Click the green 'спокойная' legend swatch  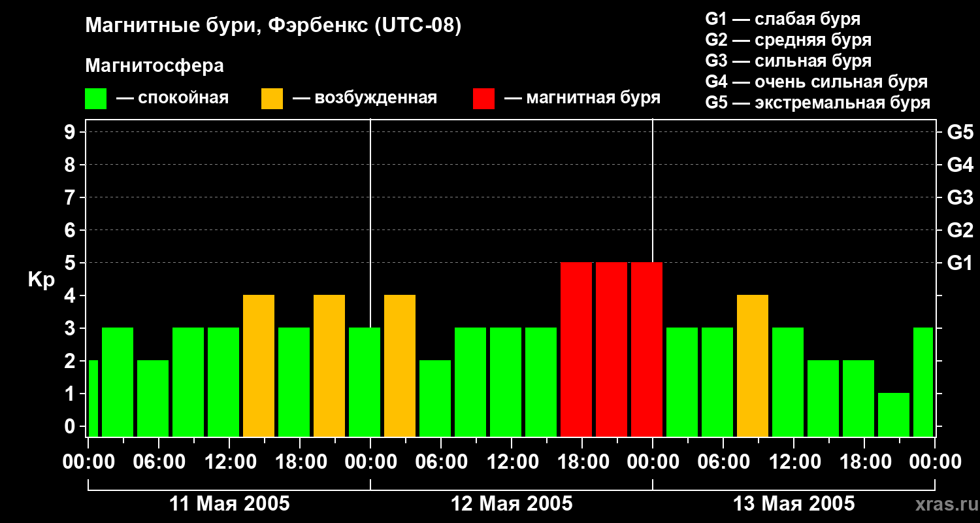[x=96, y=99]
